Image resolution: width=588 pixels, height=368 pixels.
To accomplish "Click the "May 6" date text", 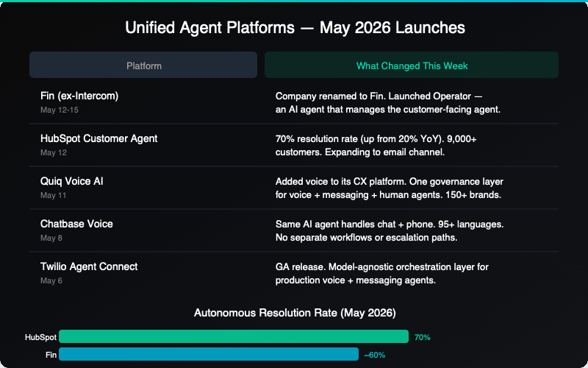I will tap(51, 281).
